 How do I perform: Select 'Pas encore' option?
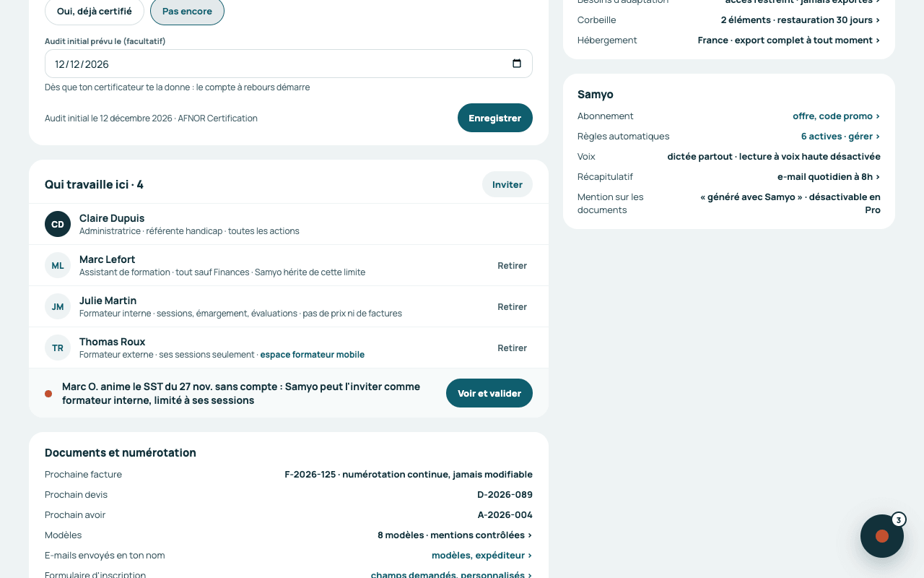pos(187,11)
